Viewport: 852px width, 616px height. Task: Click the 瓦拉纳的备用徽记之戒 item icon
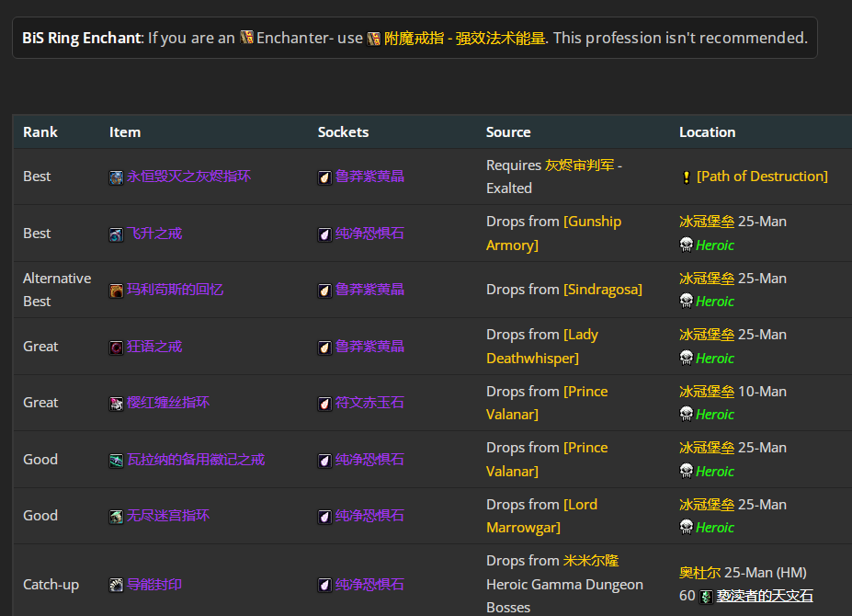point(116,461)
